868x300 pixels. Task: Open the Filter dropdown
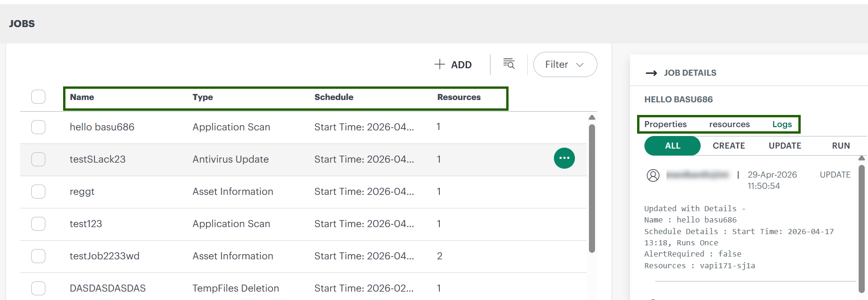(565, 64)
